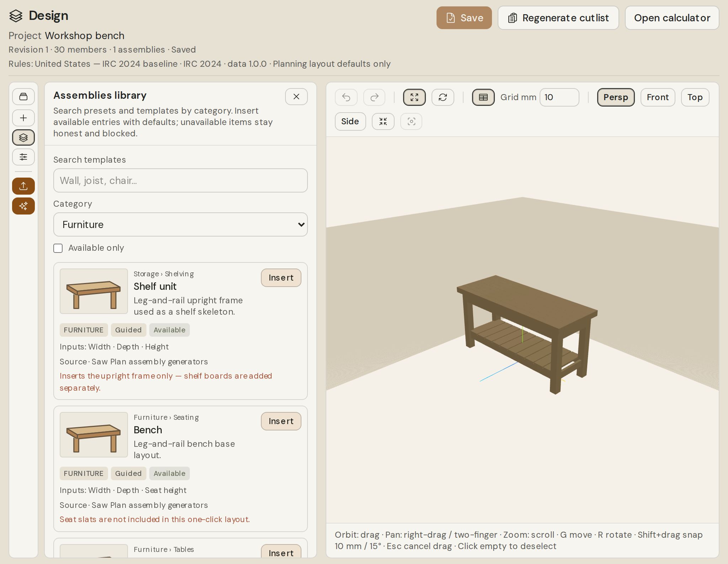The width and height of the screenshot is (728, 564).
Task: Click the refresh view icon
Action: 443,97
